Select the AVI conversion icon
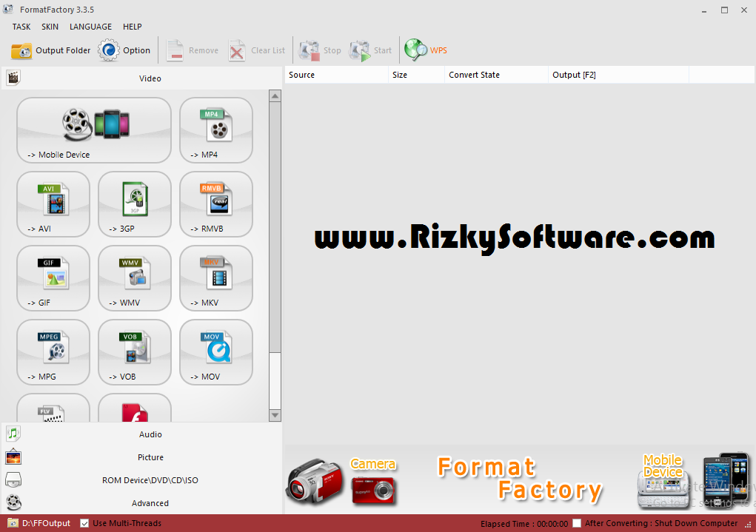This screenshot has height=532, width=756. (x=53, y=204)
